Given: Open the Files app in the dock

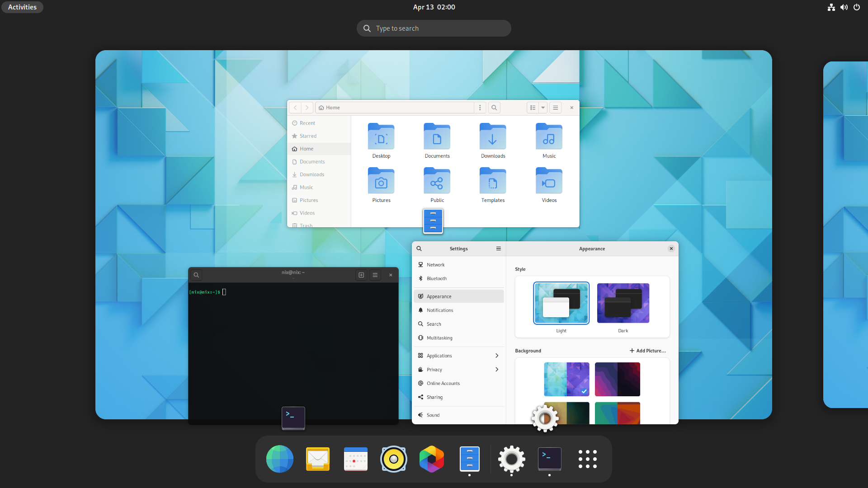Looking at the screenshot, I should [x=469, y=459].
